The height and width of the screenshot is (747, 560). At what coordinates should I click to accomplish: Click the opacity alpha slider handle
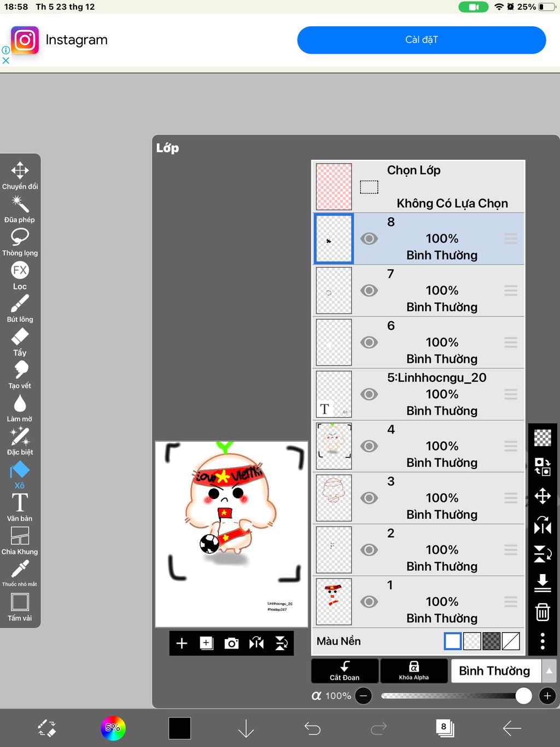point(523,696)
